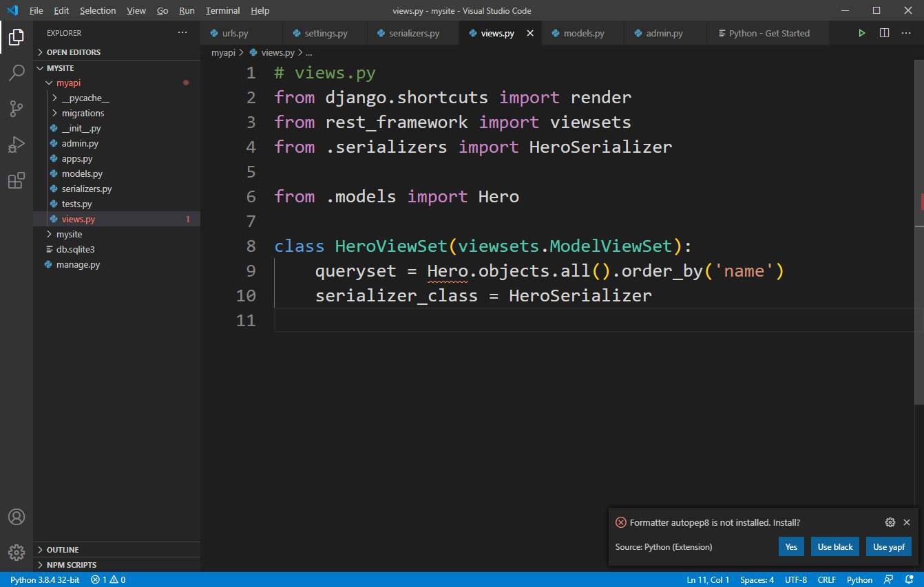Open apps.py in the explorer
Viewport: 924px width, 587px height.
116,159
